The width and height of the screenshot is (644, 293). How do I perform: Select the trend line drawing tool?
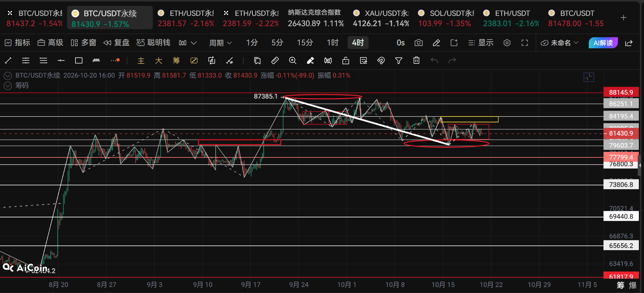pos(8,60)
